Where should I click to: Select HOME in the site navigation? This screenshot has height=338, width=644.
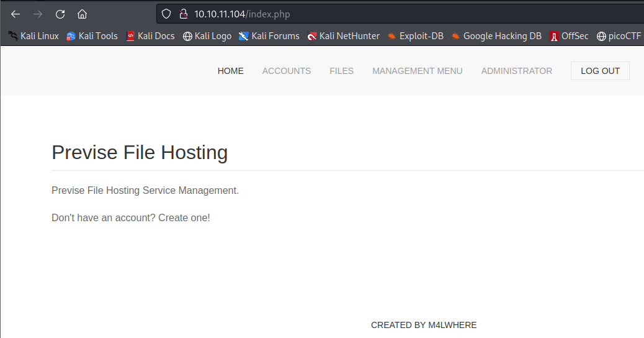click(230, 71)
